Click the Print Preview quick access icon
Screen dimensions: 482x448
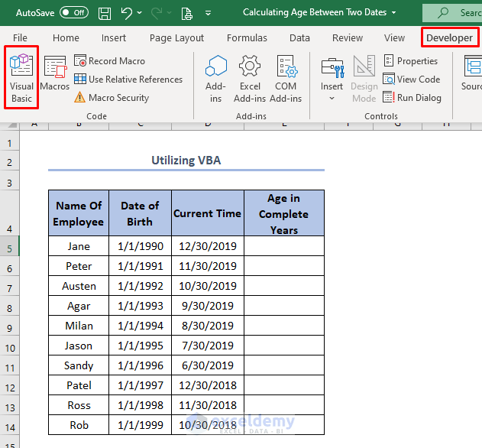click(x=187, y=13)
